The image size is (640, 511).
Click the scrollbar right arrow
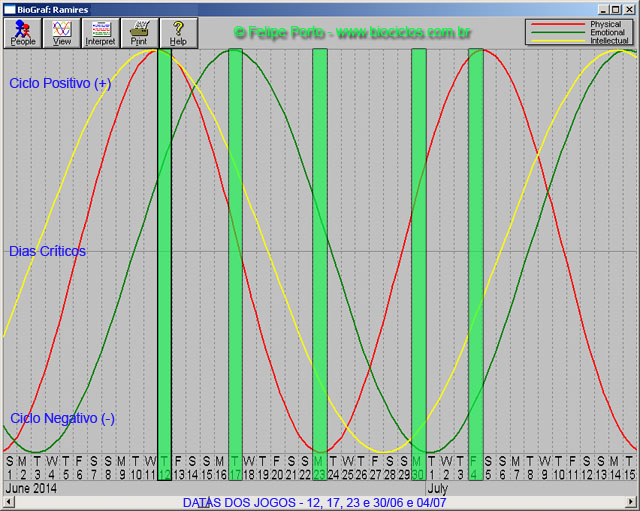click(x=631, y=502)
